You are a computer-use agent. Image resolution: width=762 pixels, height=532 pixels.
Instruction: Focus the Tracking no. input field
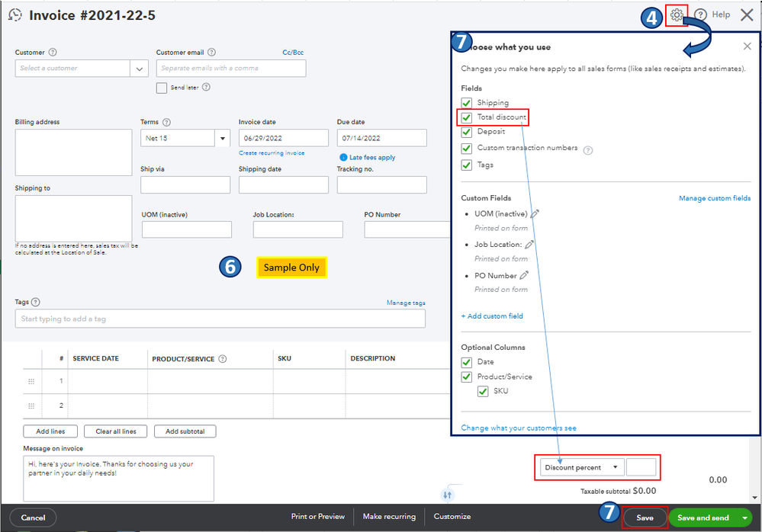click(382, 185)
